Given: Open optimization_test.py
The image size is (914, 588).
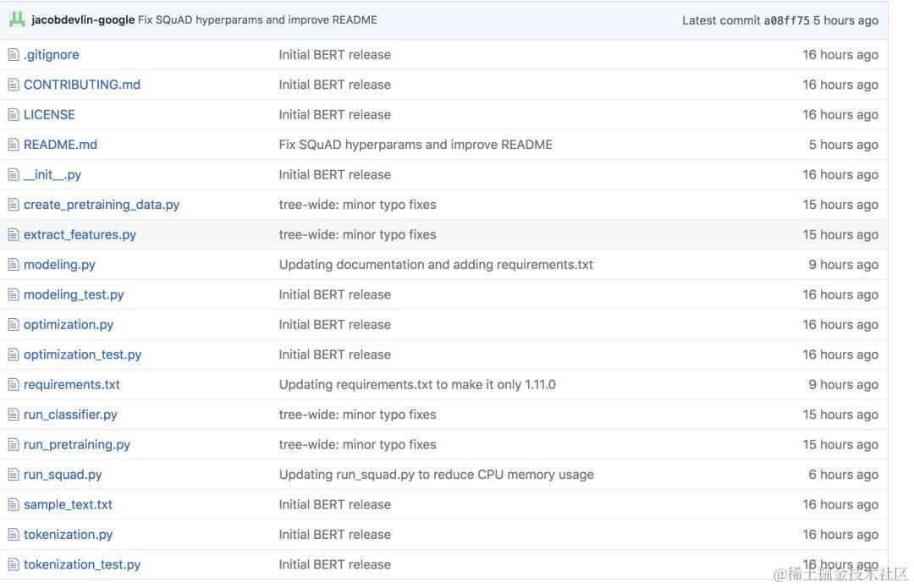Looking at the screenshot, I should click(83, 354).
